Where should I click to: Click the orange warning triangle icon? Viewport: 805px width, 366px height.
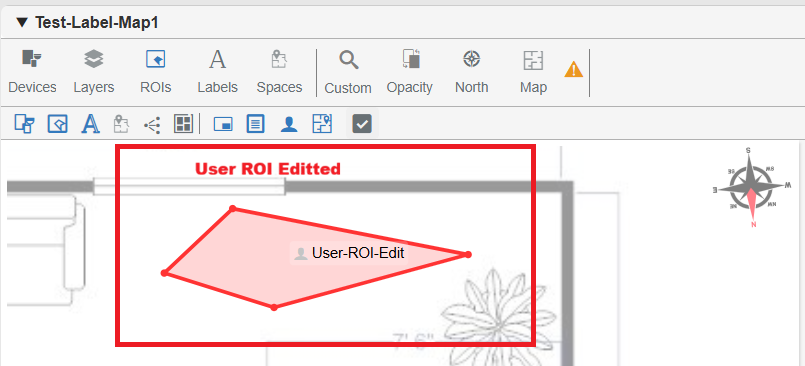(x=573, y=69)
